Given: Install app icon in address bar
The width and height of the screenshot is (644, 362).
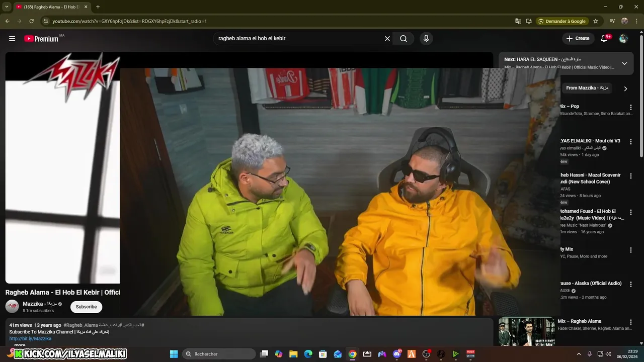Looking at the screenshot, I should (529, 21).
